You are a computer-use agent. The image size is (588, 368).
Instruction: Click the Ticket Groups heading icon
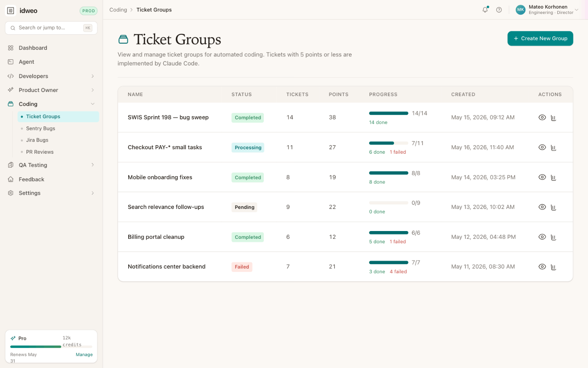pyautogui.click(x=123, y=39)
